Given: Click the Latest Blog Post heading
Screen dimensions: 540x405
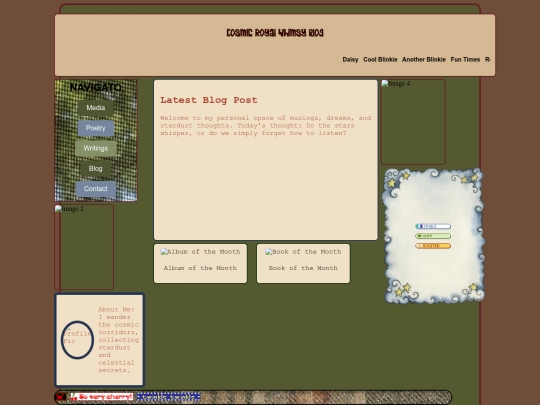Looking at the screenshot, I should pyautogui.click(x=209, y=100).
